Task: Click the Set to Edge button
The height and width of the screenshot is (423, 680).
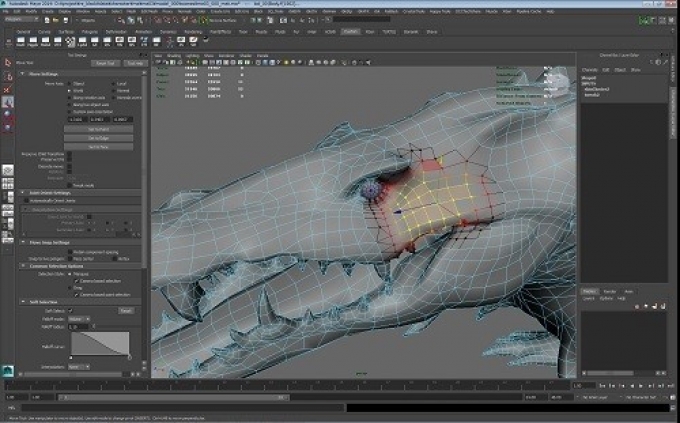Action: pos(97,137)
